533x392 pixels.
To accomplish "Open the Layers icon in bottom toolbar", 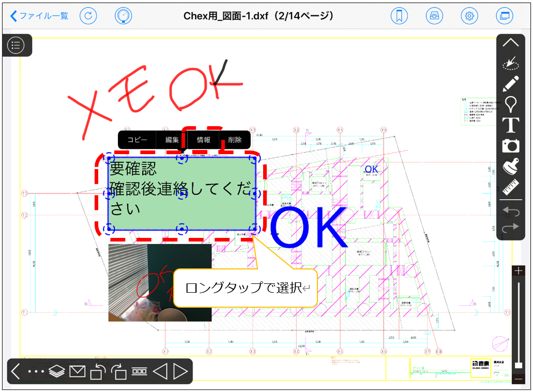I will [56, 371].
